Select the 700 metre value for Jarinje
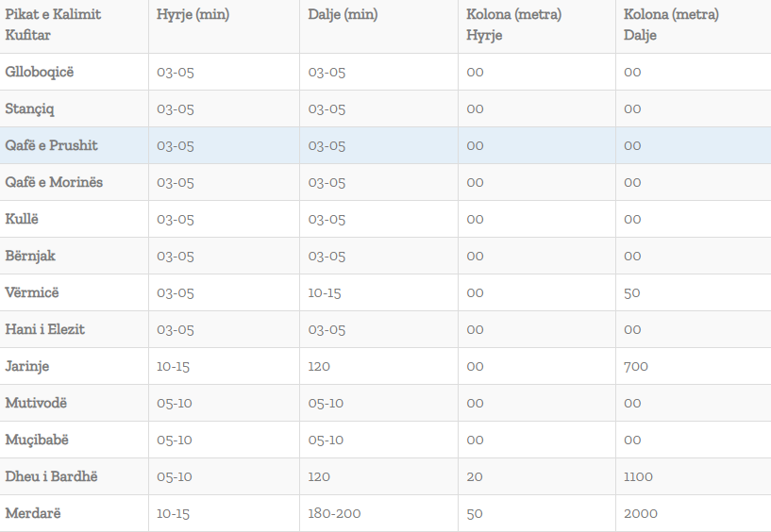Viewport: 771px width, 532px height. tap(636, 366)
